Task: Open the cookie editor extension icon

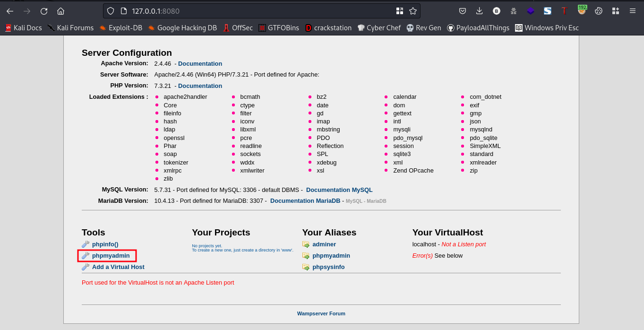Action: point(599,11)
